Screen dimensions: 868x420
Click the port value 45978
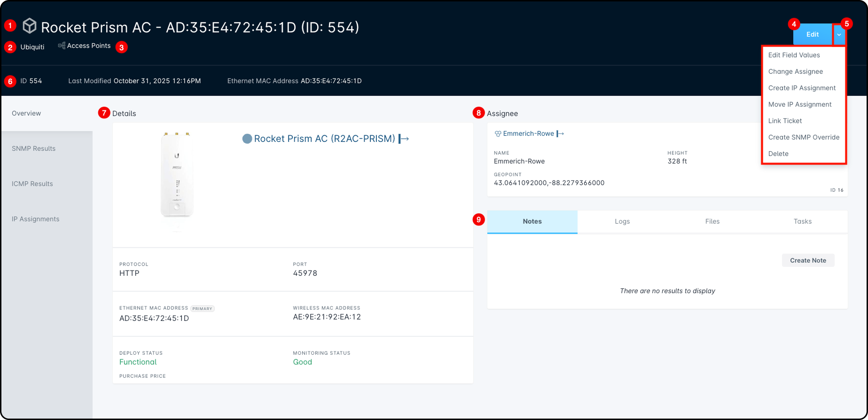pyautogui.click(x=305, y=273)
